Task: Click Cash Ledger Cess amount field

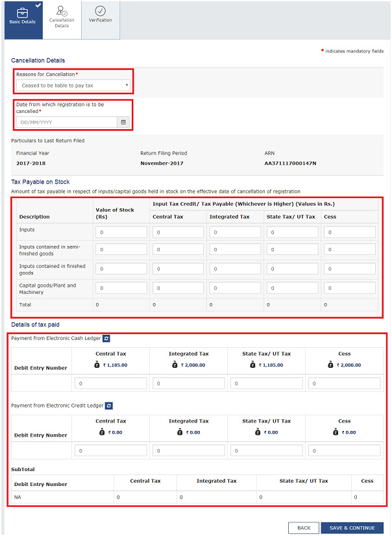Action: click(345, 384)
